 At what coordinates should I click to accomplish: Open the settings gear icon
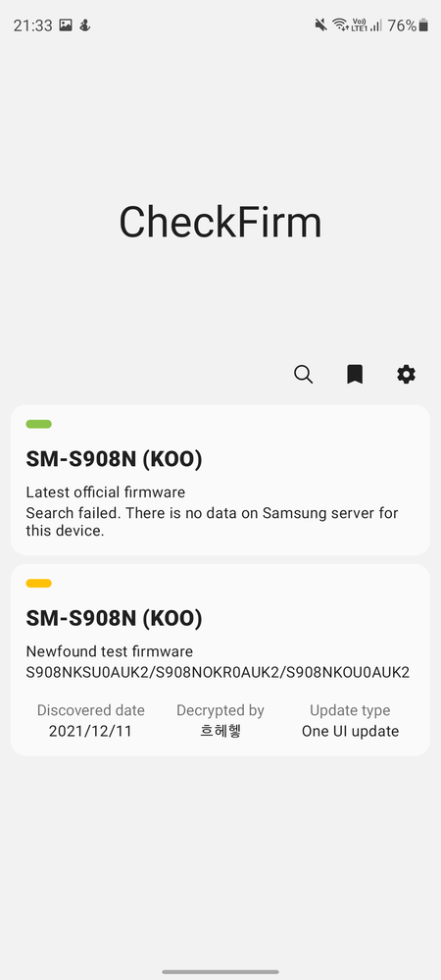click(x=406, y=375)
